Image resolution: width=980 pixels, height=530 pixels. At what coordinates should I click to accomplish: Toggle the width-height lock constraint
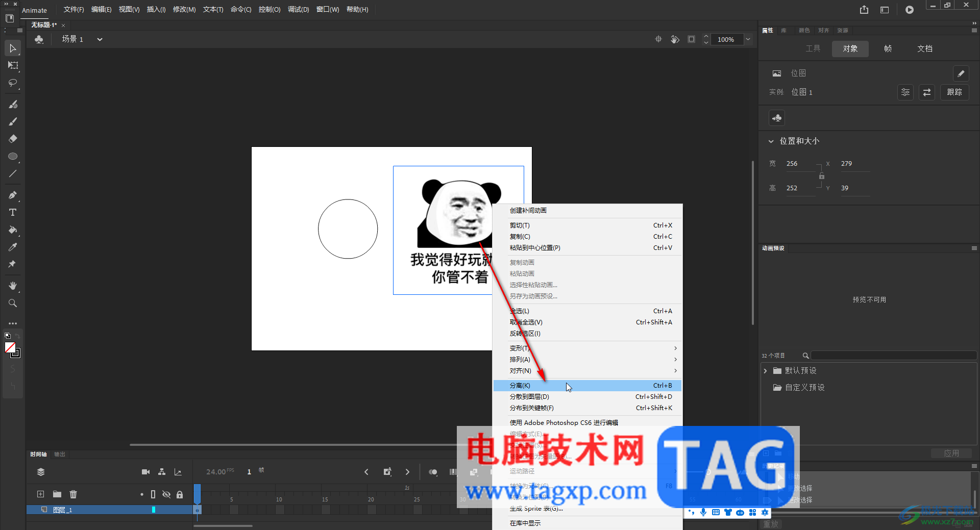coord(821,176)
